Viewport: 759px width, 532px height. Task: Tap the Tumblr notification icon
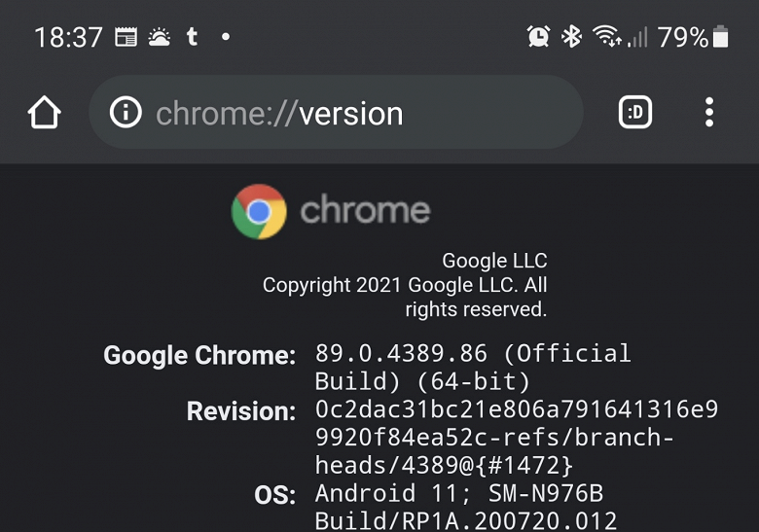pyautogui.click(x=192, y=37)
